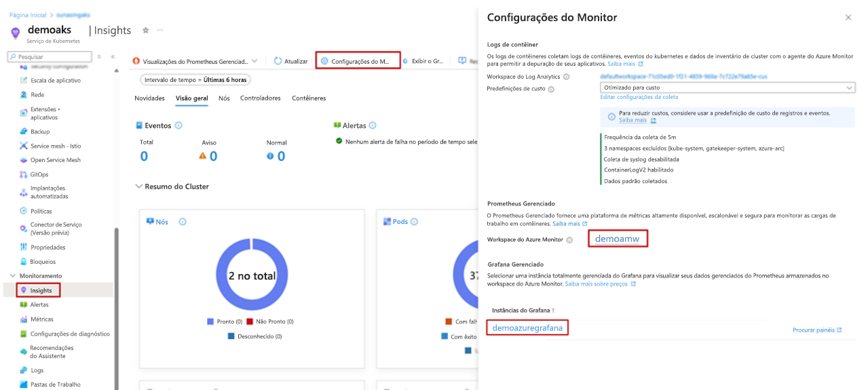Click the Open Service Mesh icon
868x390 pixels.
click(x=24, y=160)
